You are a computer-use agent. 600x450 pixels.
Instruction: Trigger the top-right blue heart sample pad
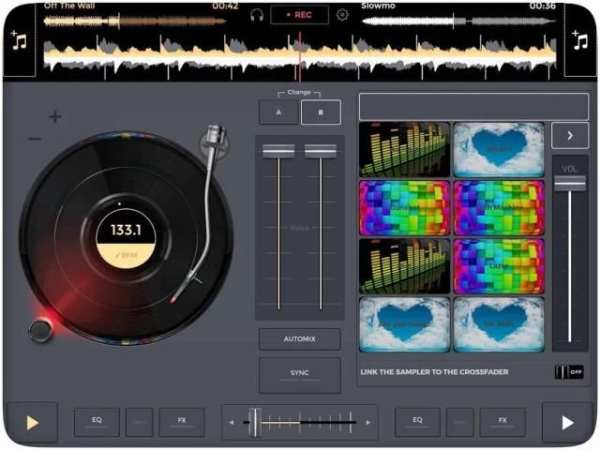pos(499,150)
